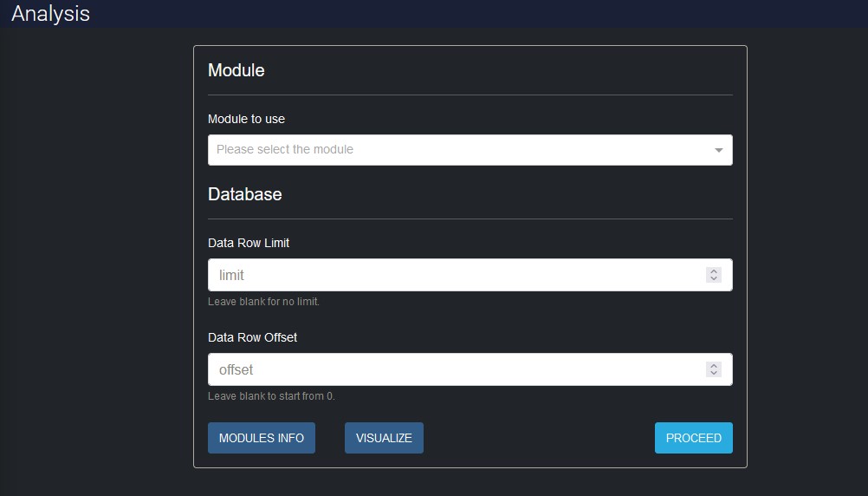Click the Analysis page title
The width and height of the screenshot is (868, 496).
50,14
